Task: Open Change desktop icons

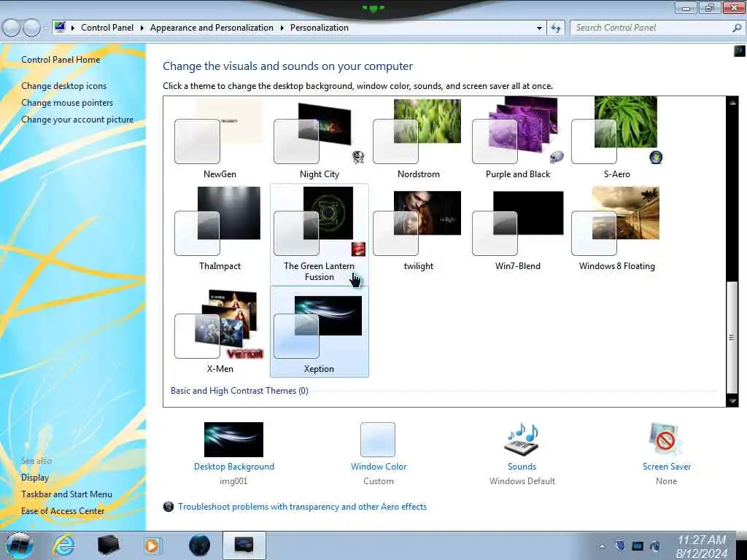Action: (64, 86)
